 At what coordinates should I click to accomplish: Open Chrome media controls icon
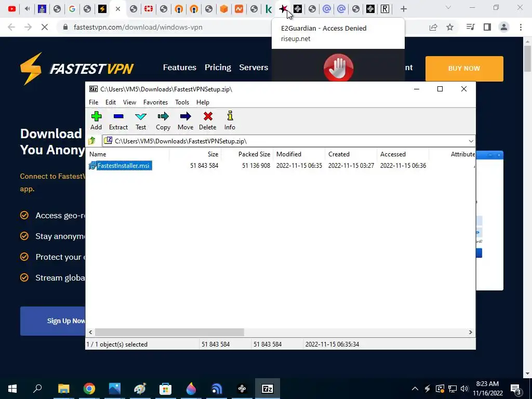point(470,27)
